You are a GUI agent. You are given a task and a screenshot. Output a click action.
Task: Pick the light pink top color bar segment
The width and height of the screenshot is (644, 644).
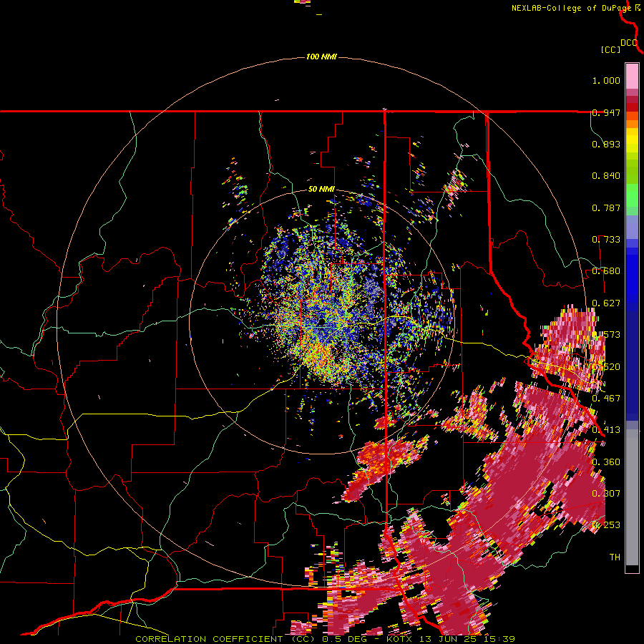[632, 77]
